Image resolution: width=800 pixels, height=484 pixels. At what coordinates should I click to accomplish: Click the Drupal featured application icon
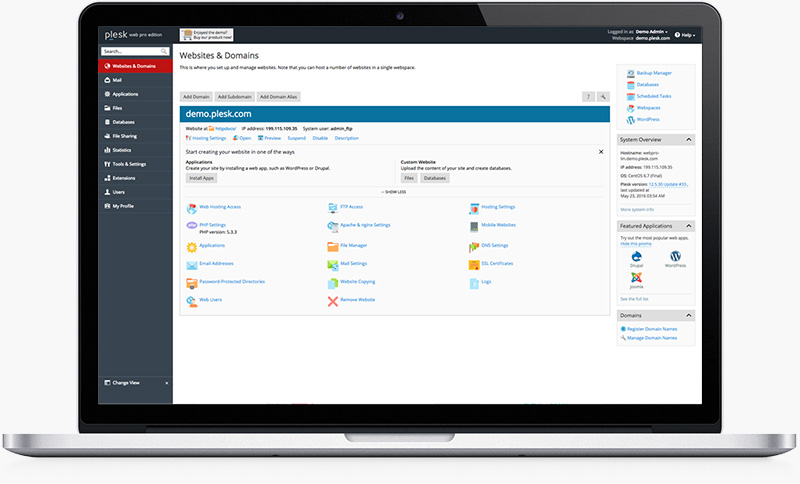pos(636,257)
